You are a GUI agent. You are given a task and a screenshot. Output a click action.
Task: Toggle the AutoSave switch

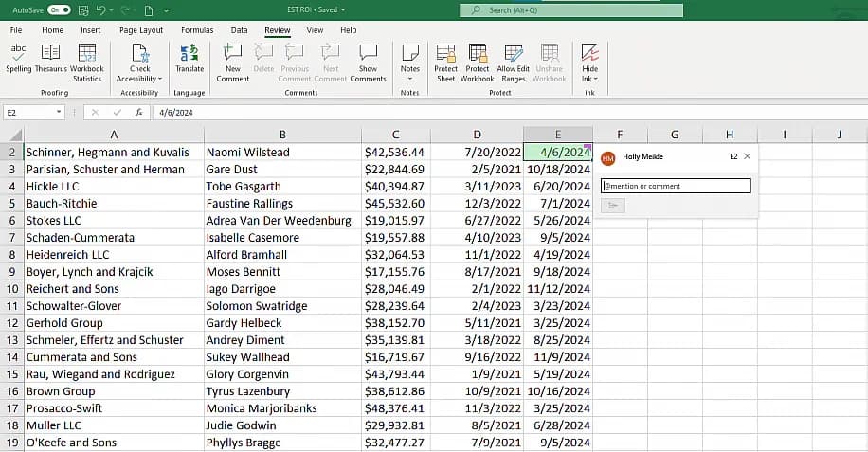click(x=59, y=9)
